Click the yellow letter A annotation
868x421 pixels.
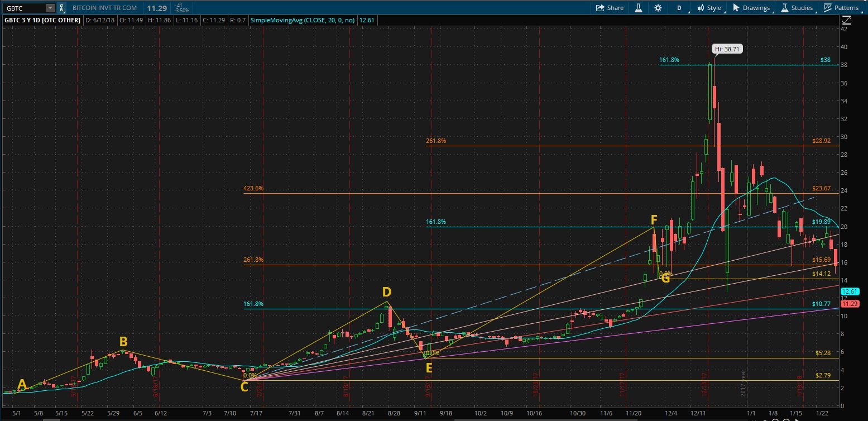coord(22,384)
